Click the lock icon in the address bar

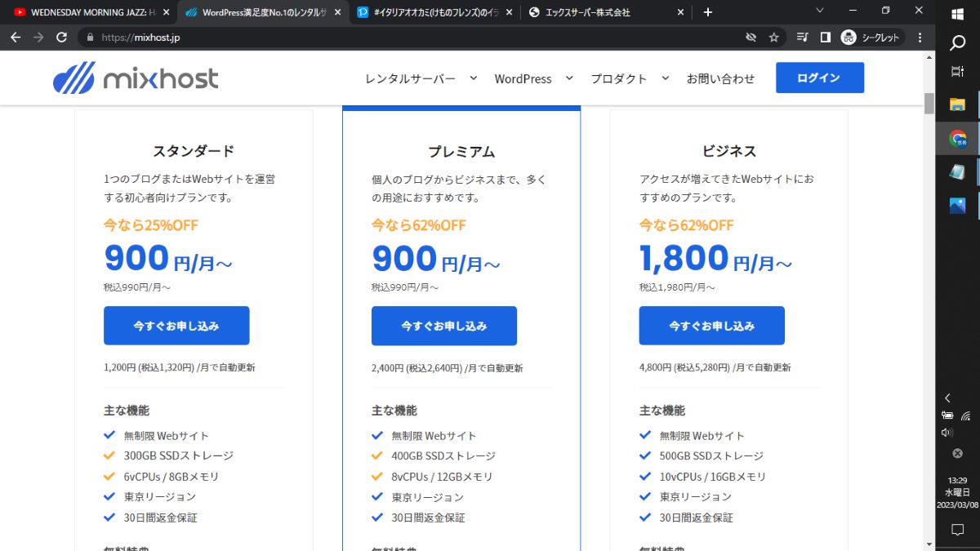pos(89,38)
